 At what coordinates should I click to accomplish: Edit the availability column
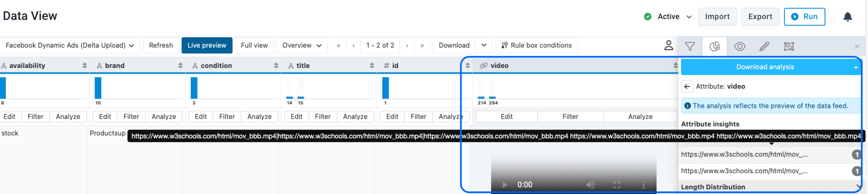(9, 117)
